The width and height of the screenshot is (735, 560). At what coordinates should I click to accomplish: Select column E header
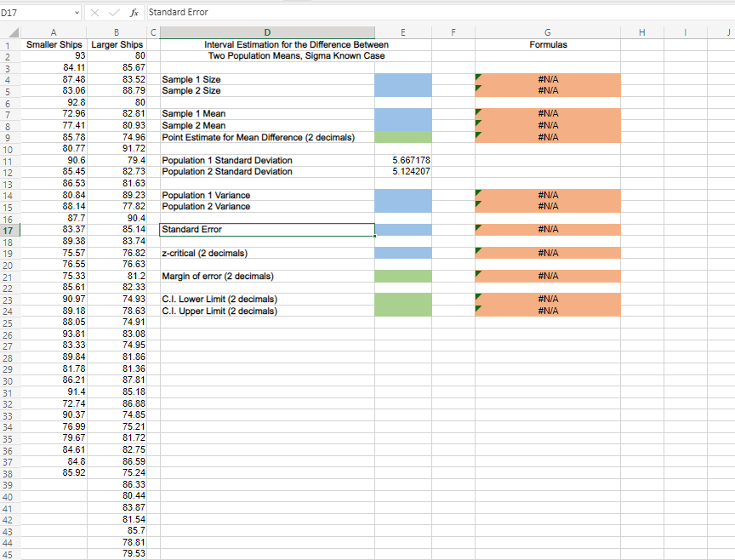coord(403,33)
